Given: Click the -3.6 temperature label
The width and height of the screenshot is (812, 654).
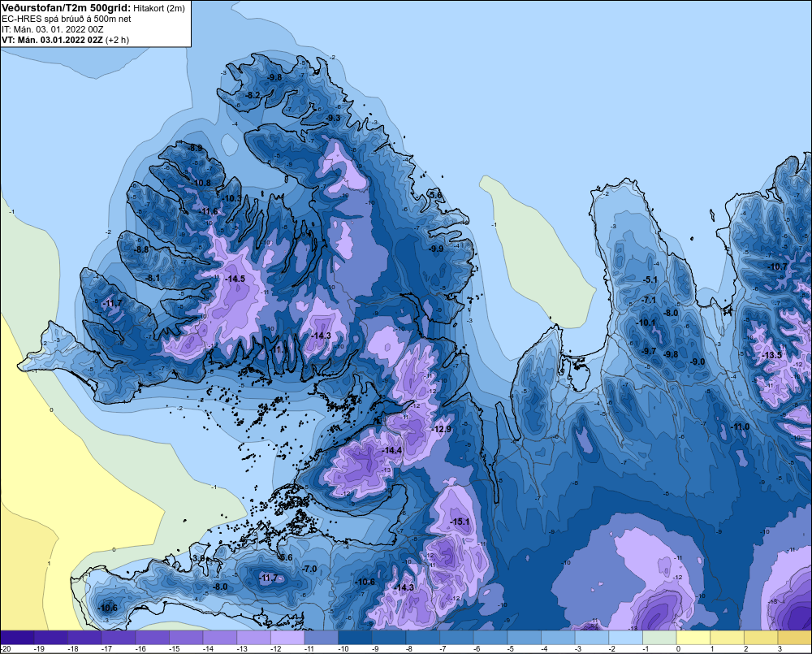Looking at the screenshot, I should (x=197, y=558).
